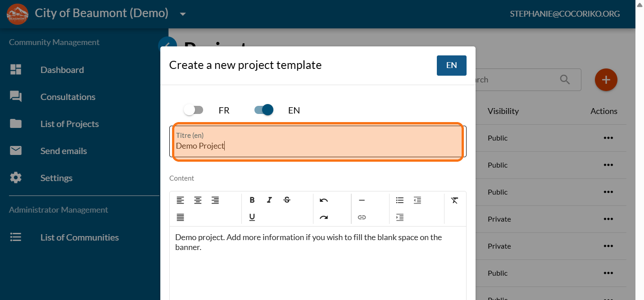Enable the FR language toggle
This screenshot has width=644, height=300.
(194, 110)
